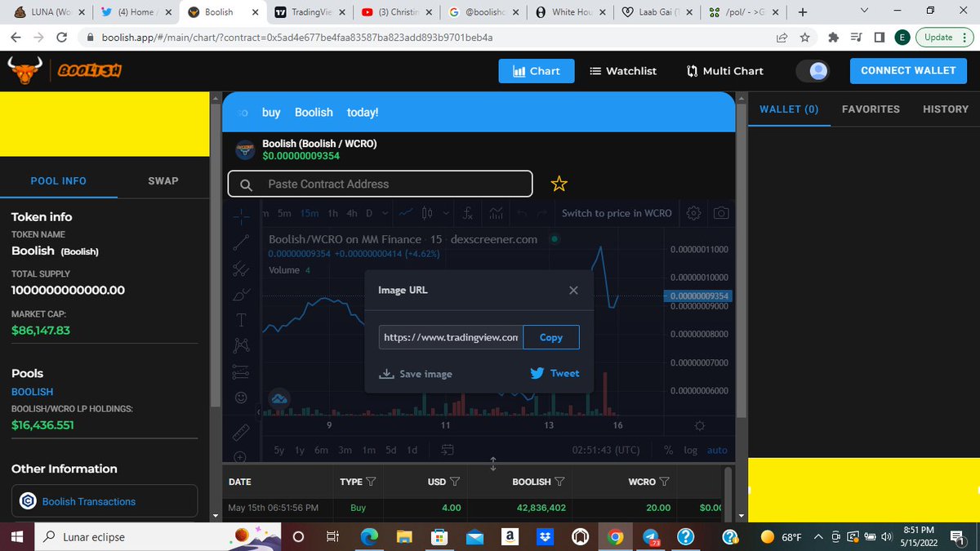The height and width of the screenshot is (551, 980).
Task: Open the Multi Chart view
Action: 725,71
